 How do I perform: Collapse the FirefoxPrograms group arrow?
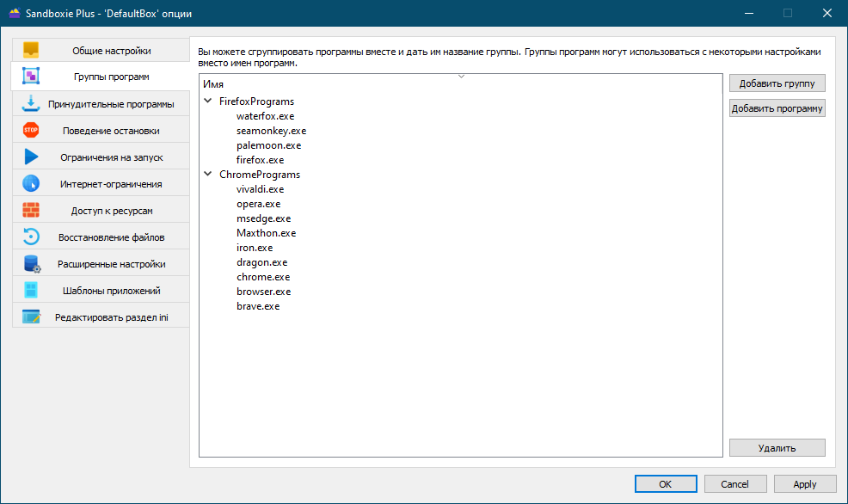pos(207,101)
